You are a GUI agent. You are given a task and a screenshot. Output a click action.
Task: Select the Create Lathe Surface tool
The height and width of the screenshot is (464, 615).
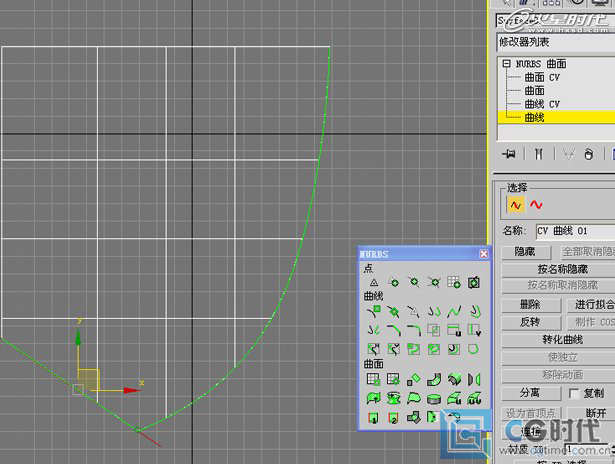[x=394, y=398]
